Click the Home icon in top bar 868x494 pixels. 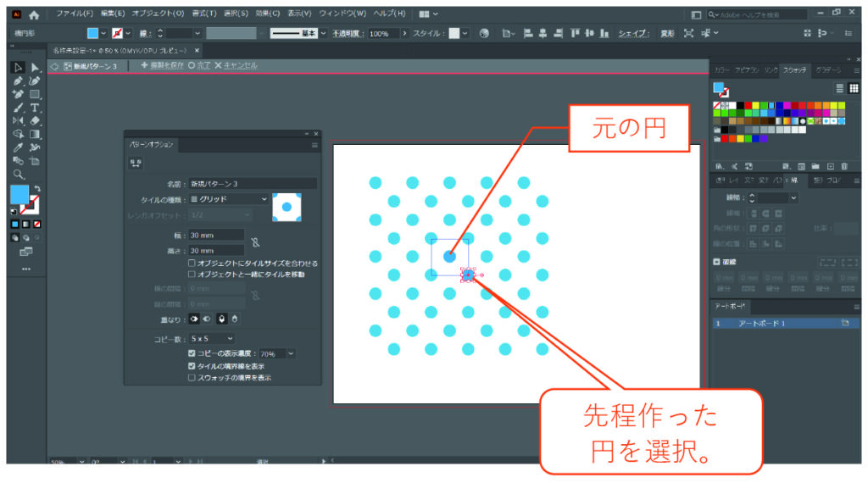(34, 14)
